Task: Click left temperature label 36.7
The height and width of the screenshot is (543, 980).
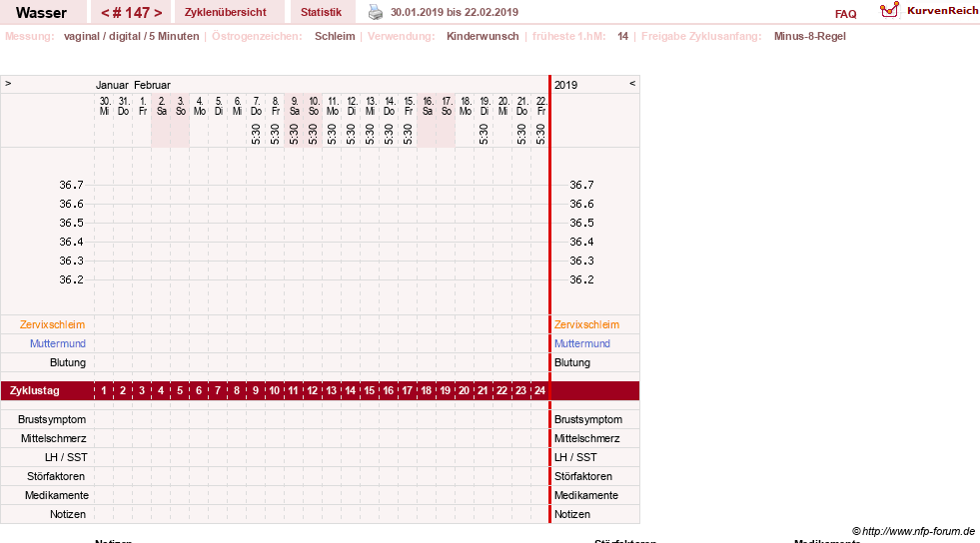Action: 71,185
